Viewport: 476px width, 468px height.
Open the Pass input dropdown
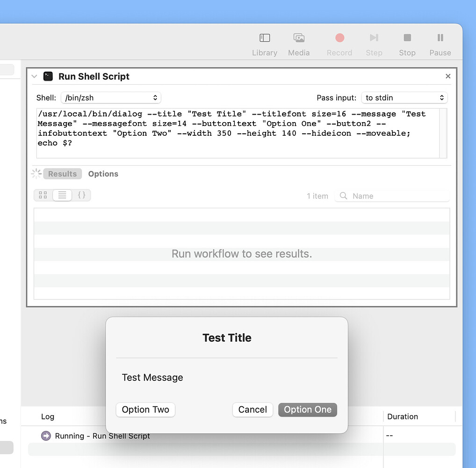click(404, 98)
